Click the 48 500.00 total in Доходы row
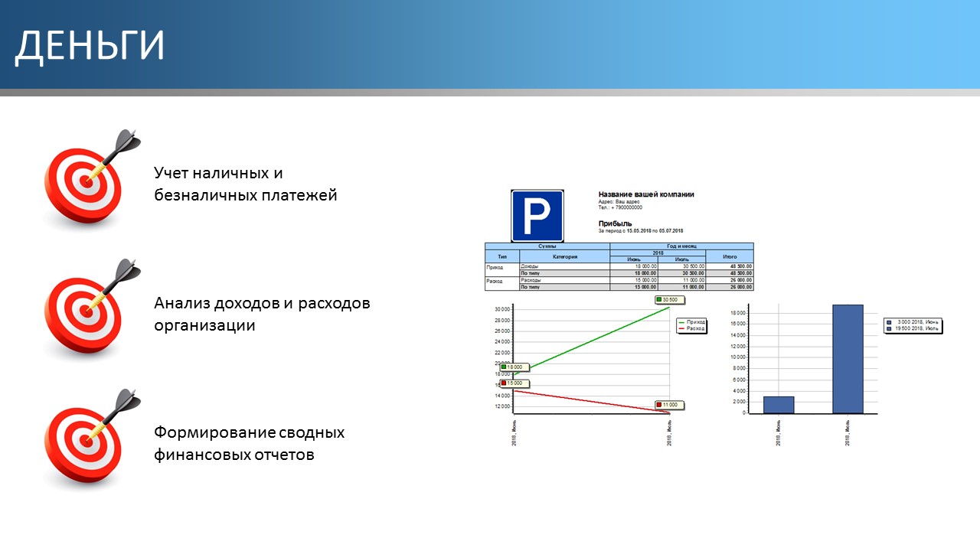 (x=730, y=266)
